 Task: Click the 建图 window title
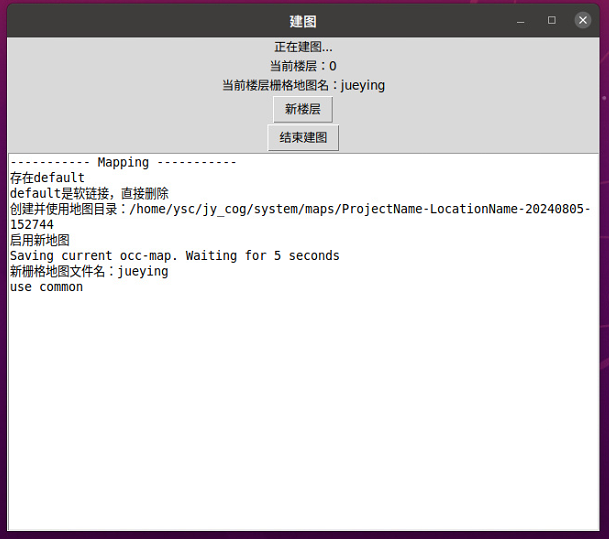pos(303,21)
